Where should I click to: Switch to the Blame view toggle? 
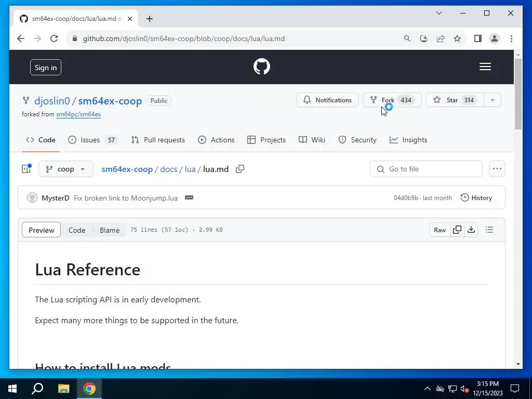[110, 230]
